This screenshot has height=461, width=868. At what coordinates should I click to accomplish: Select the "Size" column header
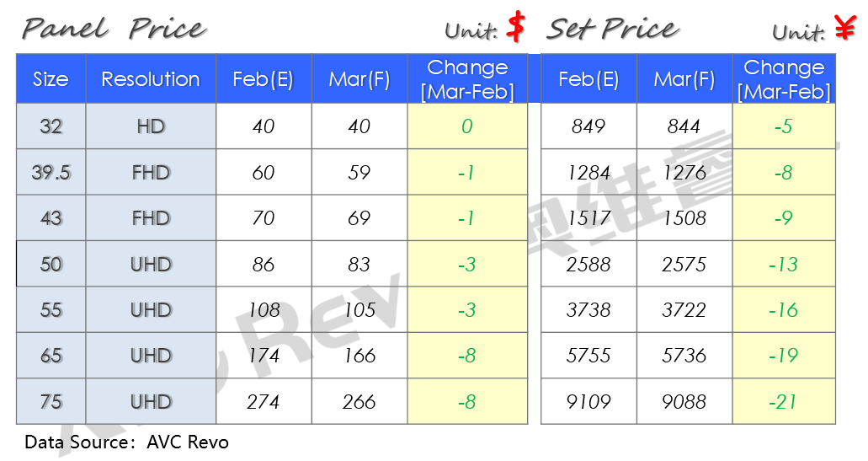(51, 79)
